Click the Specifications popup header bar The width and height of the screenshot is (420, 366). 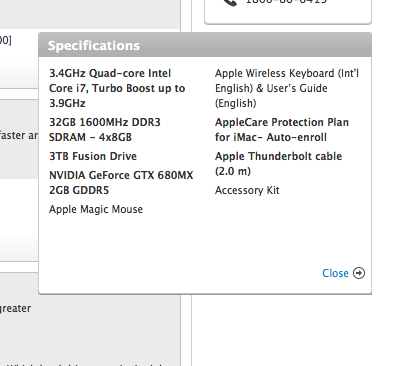click(x=205, y=45)
